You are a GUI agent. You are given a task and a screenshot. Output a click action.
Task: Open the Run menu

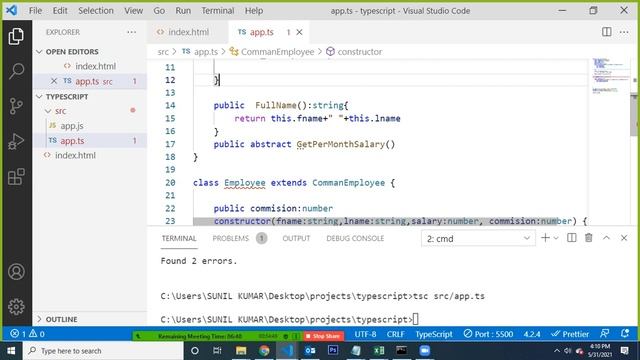[183, 11]
